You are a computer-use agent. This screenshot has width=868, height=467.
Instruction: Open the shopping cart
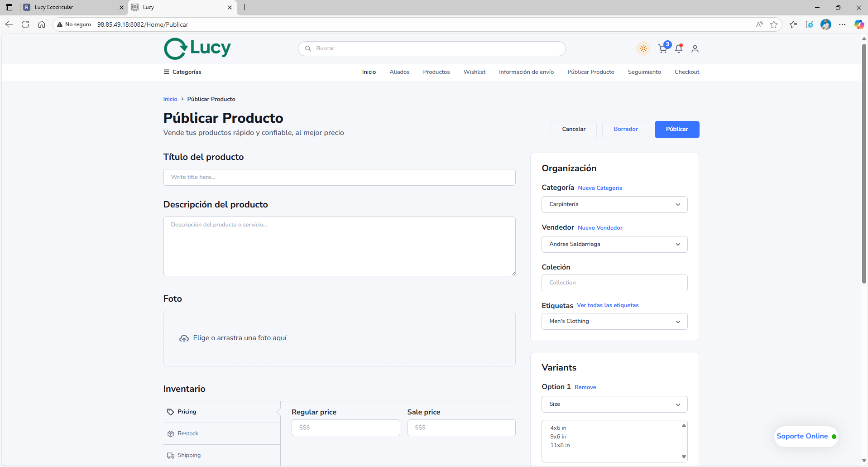[x=662, y=48]
